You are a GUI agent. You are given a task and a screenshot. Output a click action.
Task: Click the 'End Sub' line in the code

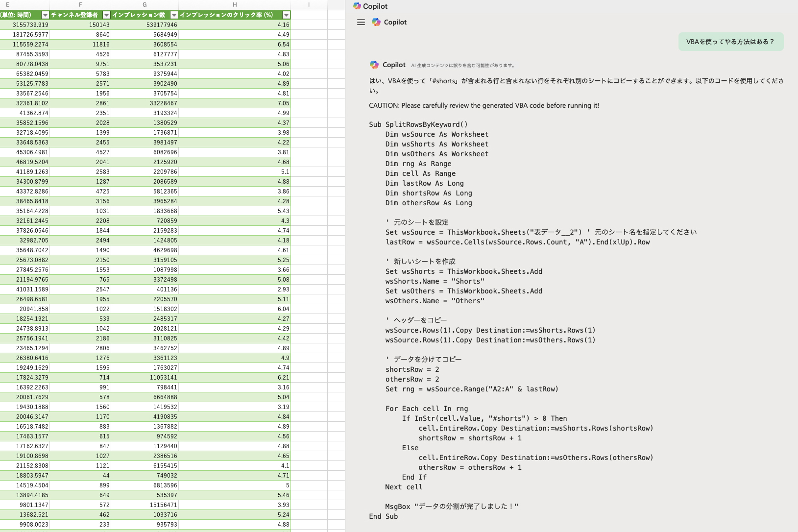(x=384, y=516)
